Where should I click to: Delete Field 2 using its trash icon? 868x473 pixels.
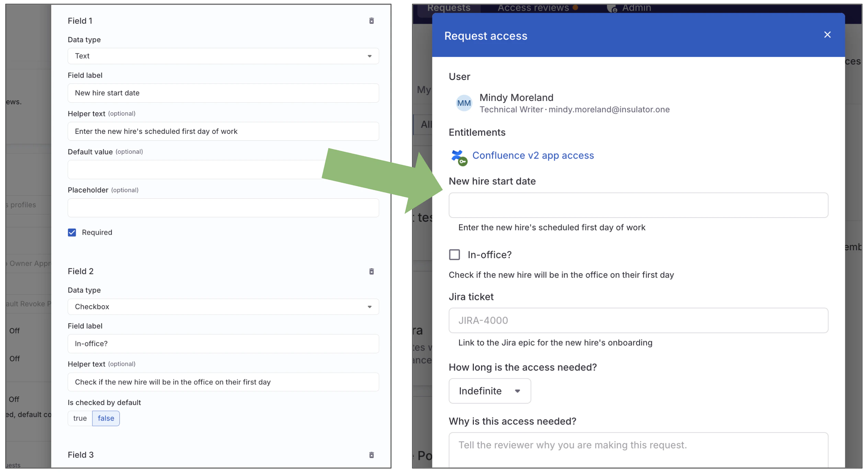pos(372,272)
